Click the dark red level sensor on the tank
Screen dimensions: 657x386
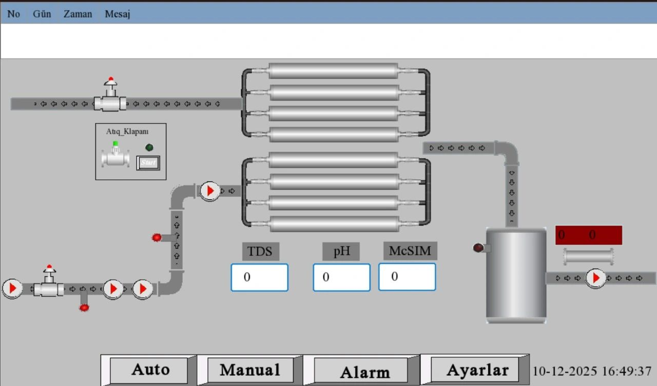pos(479,248)
